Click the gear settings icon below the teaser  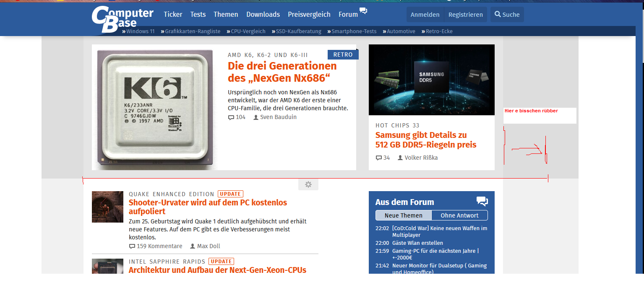tap(308, 184)
